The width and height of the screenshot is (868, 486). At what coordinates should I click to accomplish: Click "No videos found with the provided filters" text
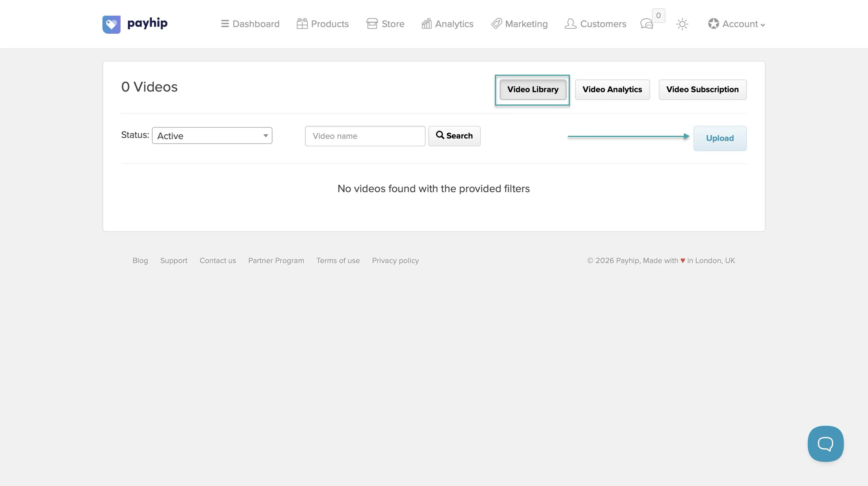click(434, 189)
